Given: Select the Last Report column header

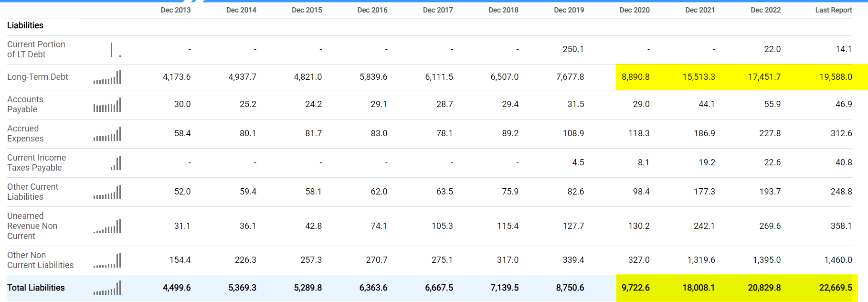Looking at the screenshot, I should point(834,10).
